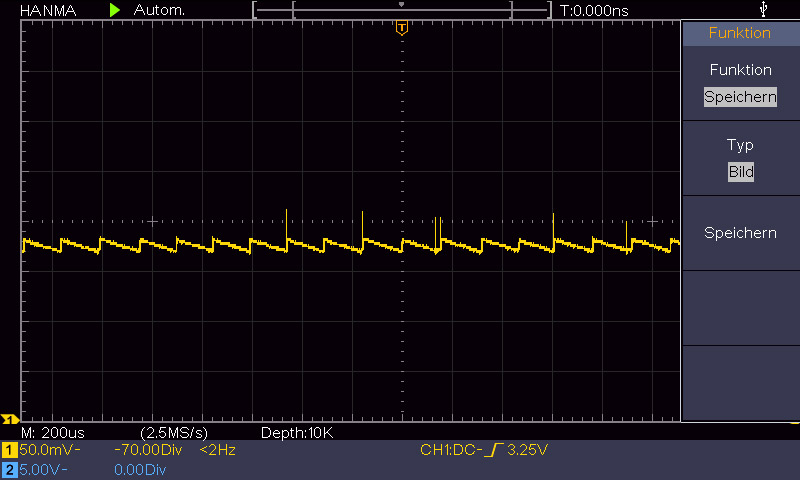Click the Autom. trigger mode label
The image size is (800, 480).
click(x=159, y=9)
